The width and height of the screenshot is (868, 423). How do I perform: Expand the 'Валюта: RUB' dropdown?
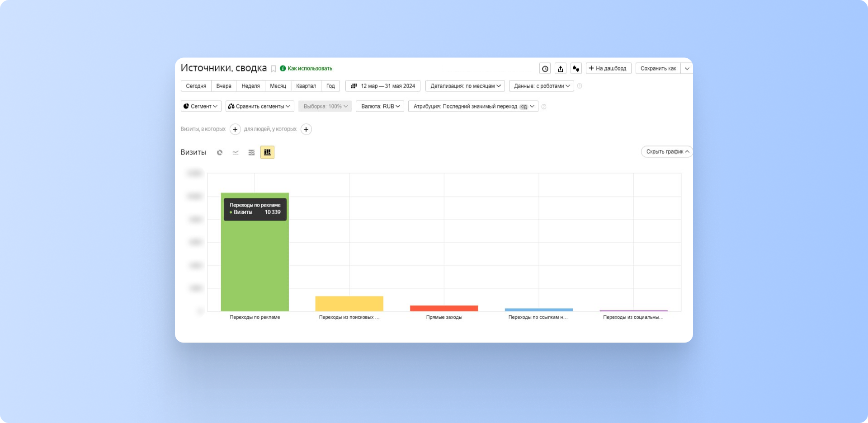coord(380,106)
